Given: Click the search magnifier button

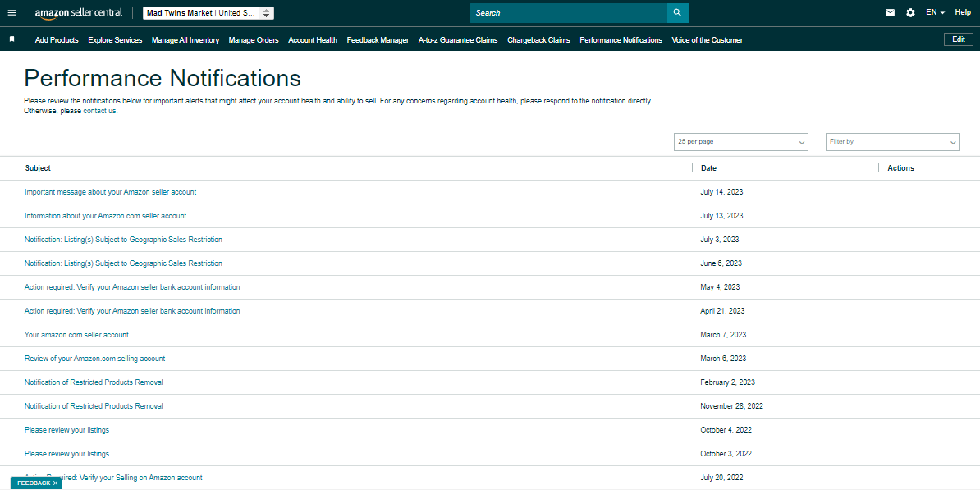Looking at the screenshot, I should click(677, 13).
